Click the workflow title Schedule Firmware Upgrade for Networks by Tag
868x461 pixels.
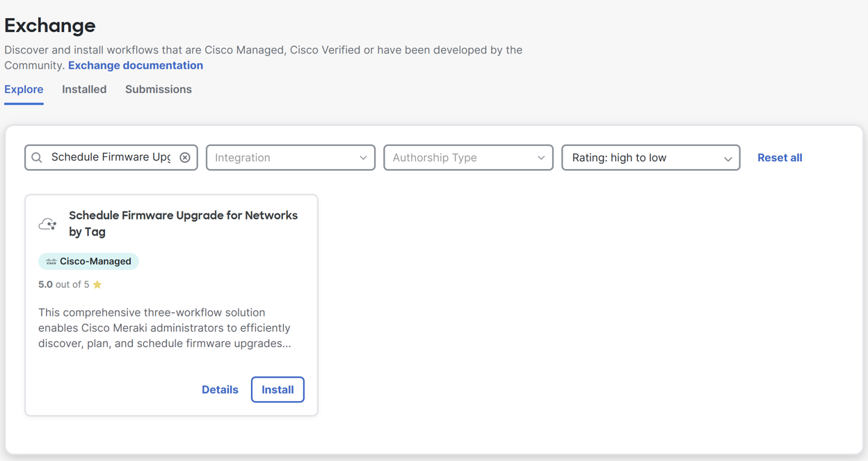[183, 223]
